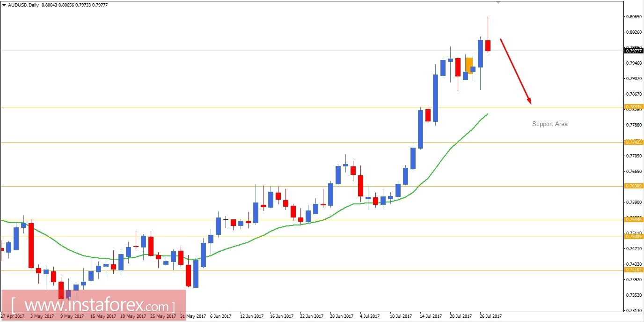Expand the triangle dropdown beside AUDUSD

click(5, 5)
